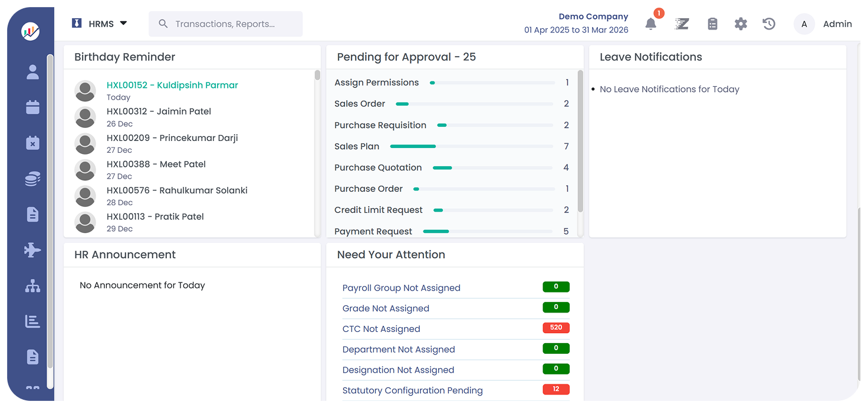Click the calendar with X icon in sidebar
868x408 pixels.
click(32, 143)
